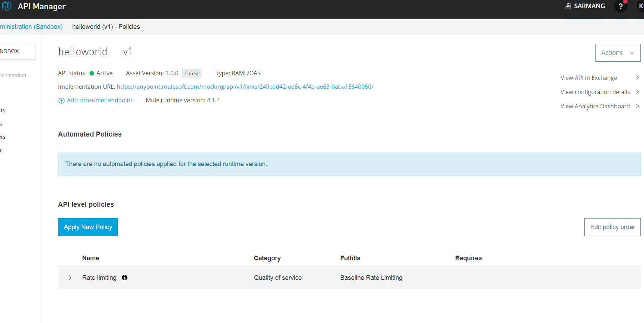Click the plus icon beside Add consumer endpoint
Screen dimensions: 644x323
click(x=61, y=101)
